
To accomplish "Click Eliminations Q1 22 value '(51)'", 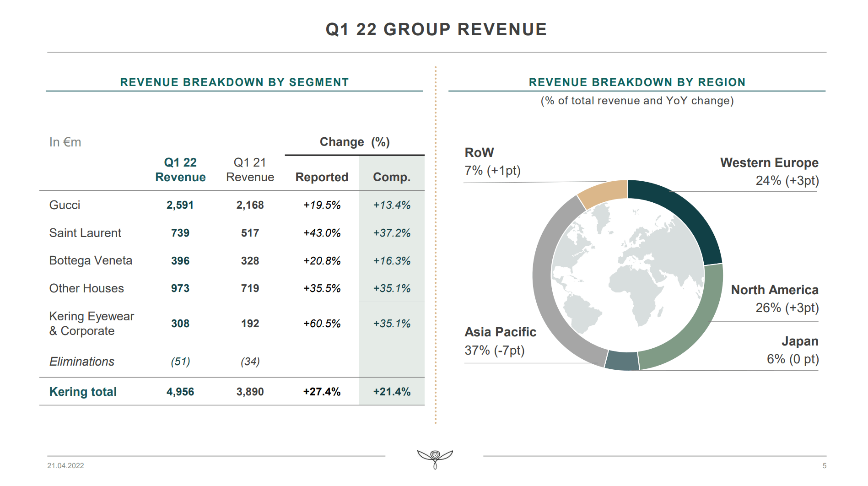I will (x=180, y=362).
